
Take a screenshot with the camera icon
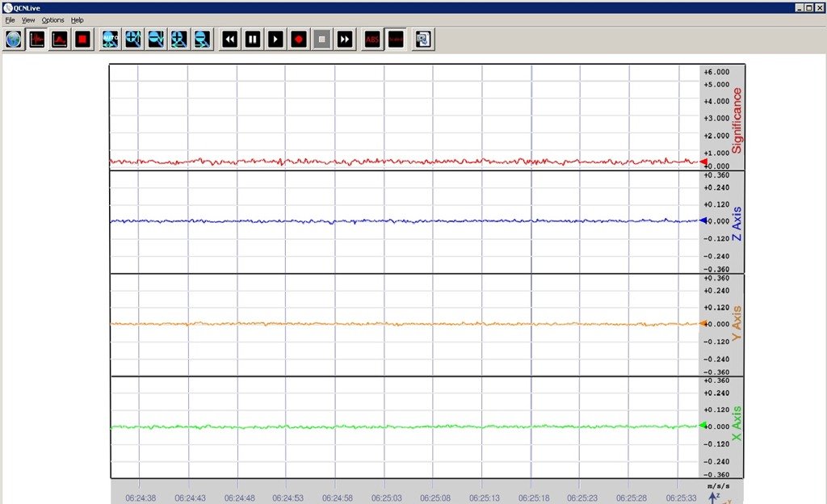point(423,40)
